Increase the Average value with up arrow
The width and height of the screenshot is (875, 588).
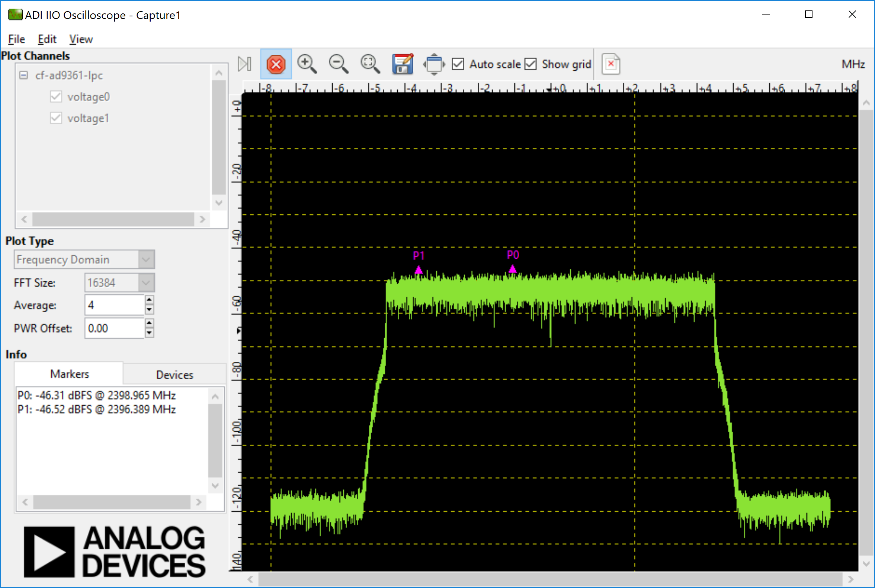(x=149, y=300)
